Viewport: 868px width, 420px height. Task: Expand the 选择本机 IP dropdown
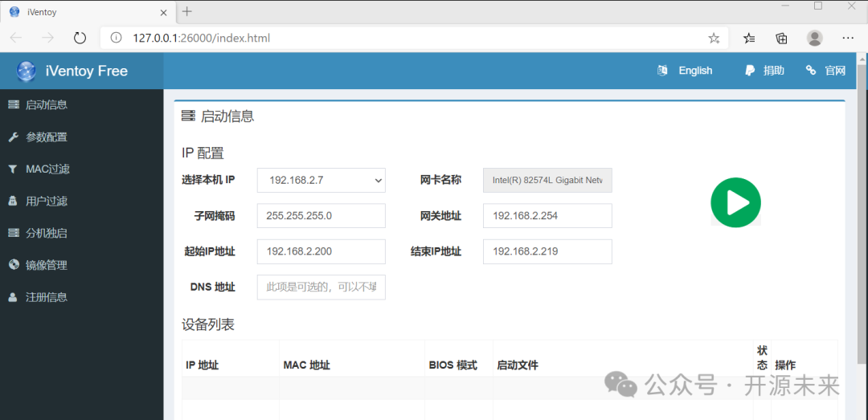pos(321,181)
